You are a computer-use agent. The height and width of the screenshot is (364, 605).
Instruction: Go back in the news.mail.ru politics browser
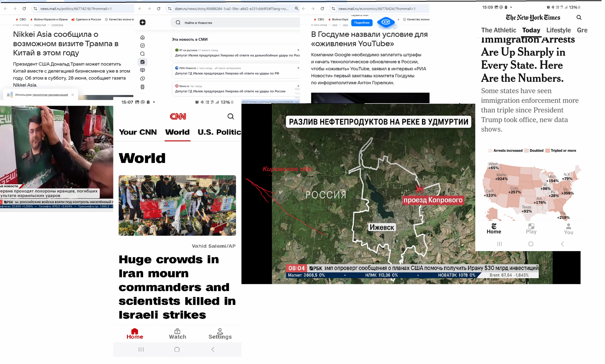coord(5,9)
